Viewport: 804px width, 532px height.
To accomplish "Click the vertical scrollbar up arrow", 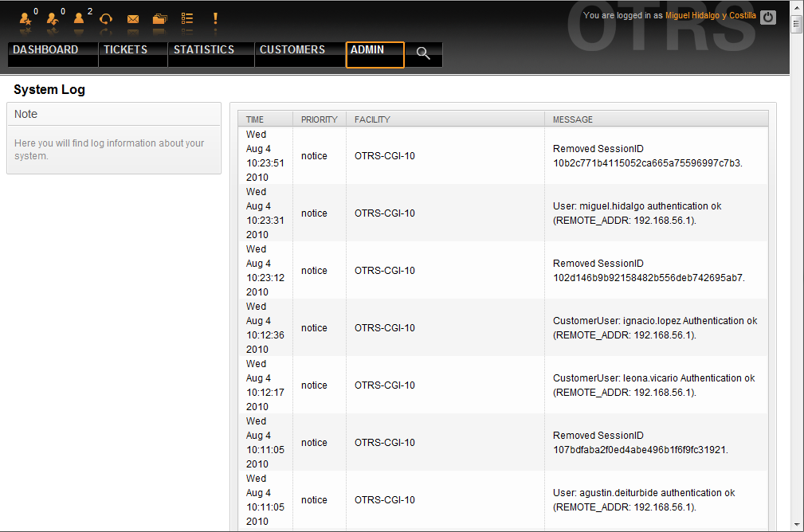I will click(x=796, y=7).
